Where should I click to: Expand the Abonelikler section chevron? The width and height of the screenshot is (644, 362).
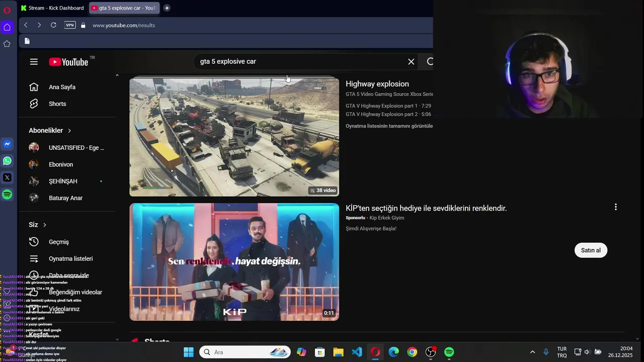point(69,131)
